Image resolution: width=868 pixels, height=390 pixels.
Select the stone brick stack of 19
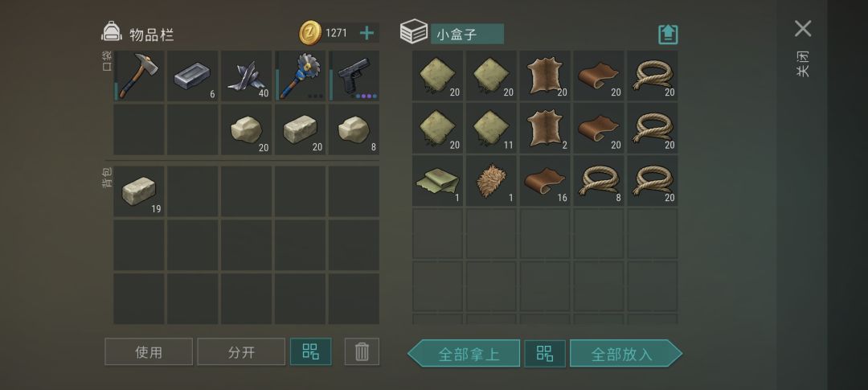tap(138, 191)
